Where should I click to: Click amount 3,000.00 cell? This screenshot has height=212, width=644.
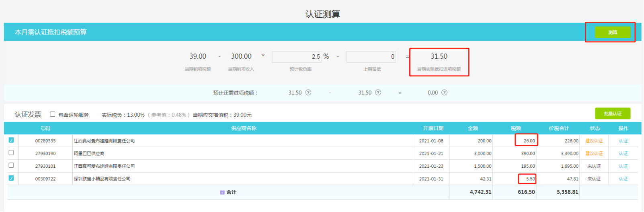pyautogui.click(x=471, y=154)
